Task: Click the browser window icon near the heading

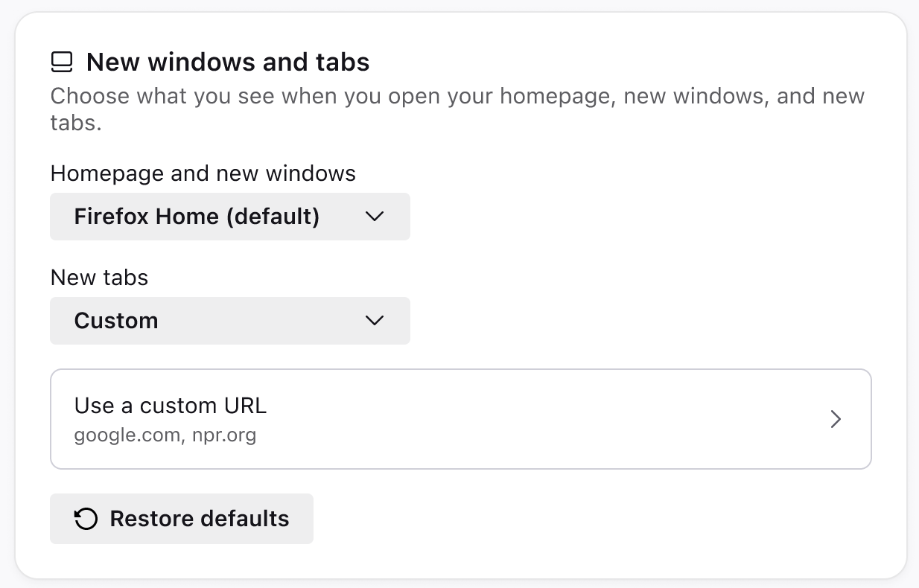Action: click(x=62, y=62)
